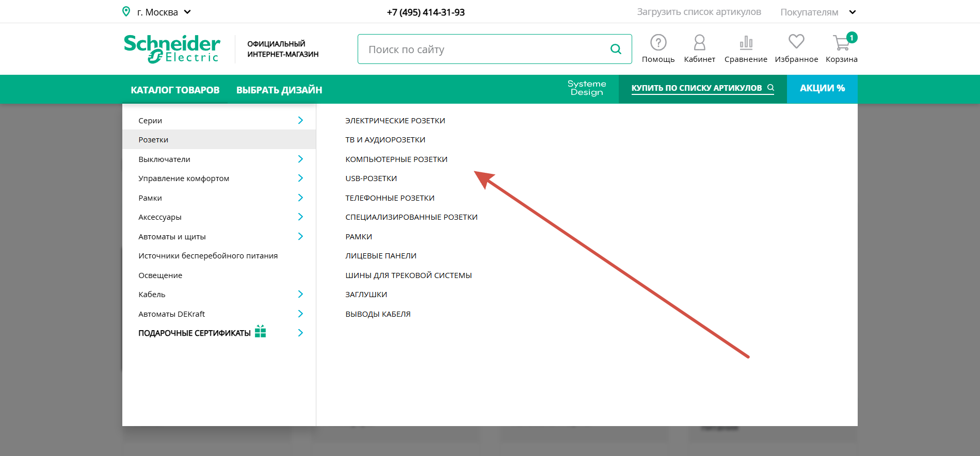Open СПЕЦИАЛИЗИРОВАННЫЕ РОЗЕТКИ subcategory
980x456 pixels.
tap(411, 217)
